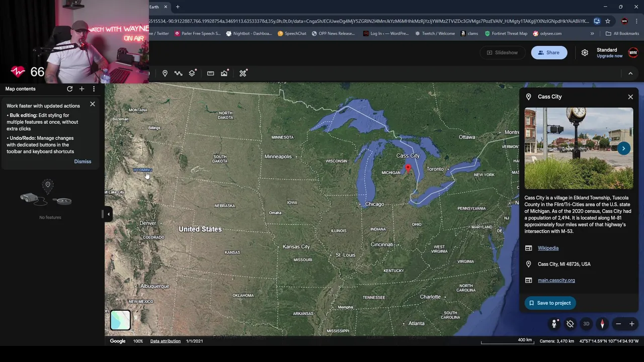Image resolution: width=644 pixels, height=362 pixels.
Task: Save Cass City to project
Action: pos(550,303)
